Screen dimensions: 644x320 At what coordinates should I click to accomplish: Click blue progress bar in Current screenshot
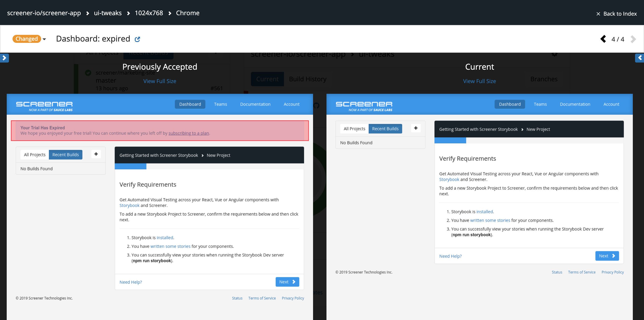(450, 140)
